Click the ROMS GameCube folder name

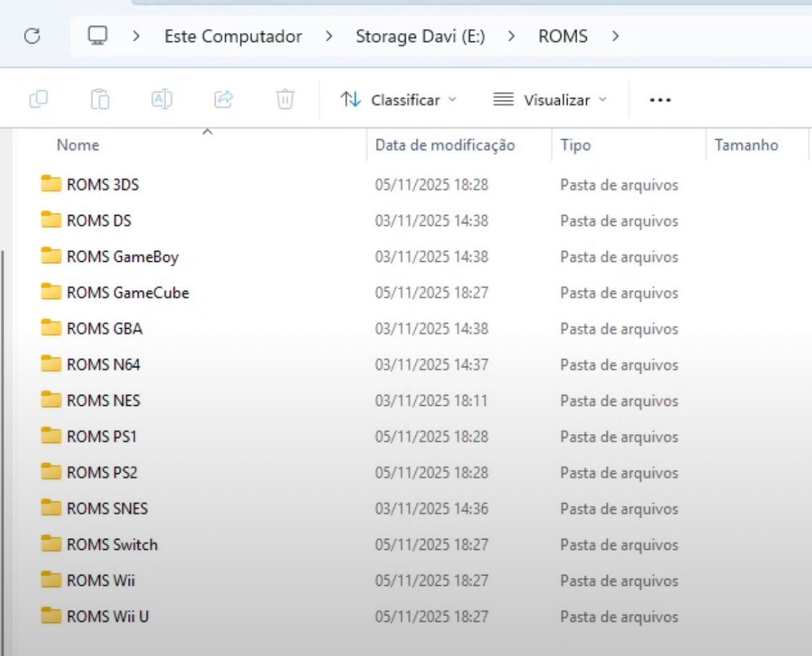point(128,293)
